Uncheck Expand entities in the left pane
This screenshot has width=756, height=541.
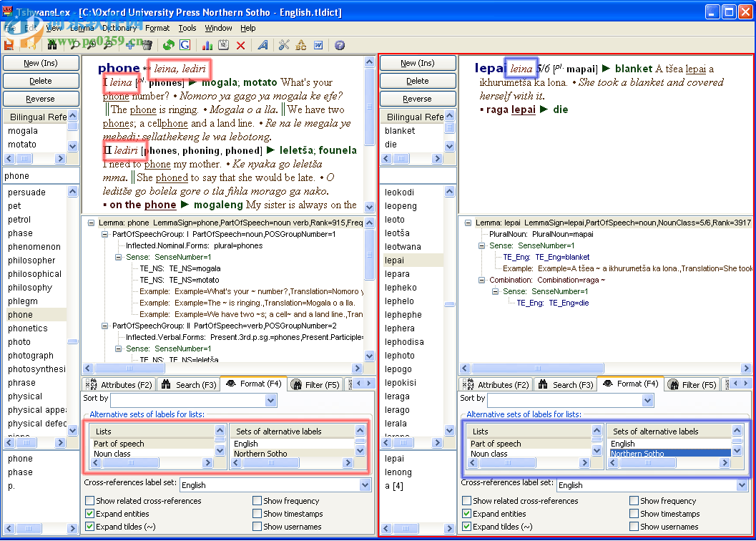[90, 514]
